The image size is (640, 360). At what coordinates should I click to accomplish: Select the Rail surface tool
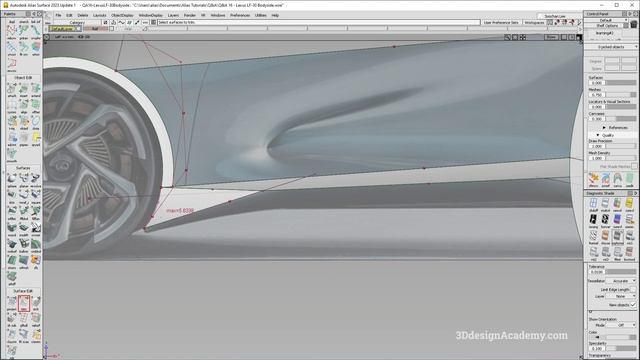tap(24, 195)
